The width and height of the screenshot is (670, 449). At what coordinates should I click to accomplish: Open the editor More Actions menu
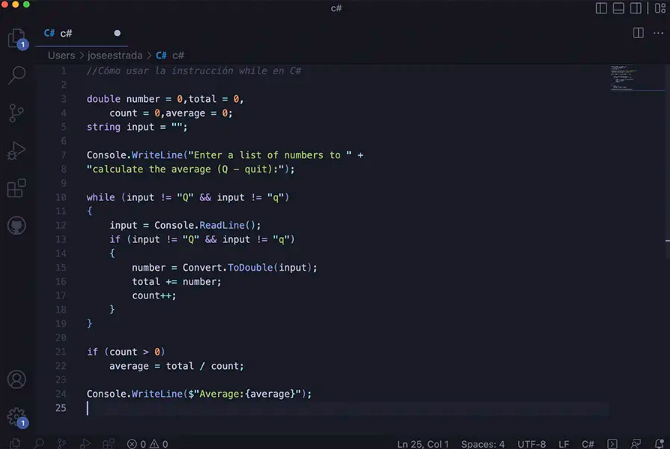[x=658, y=33]
